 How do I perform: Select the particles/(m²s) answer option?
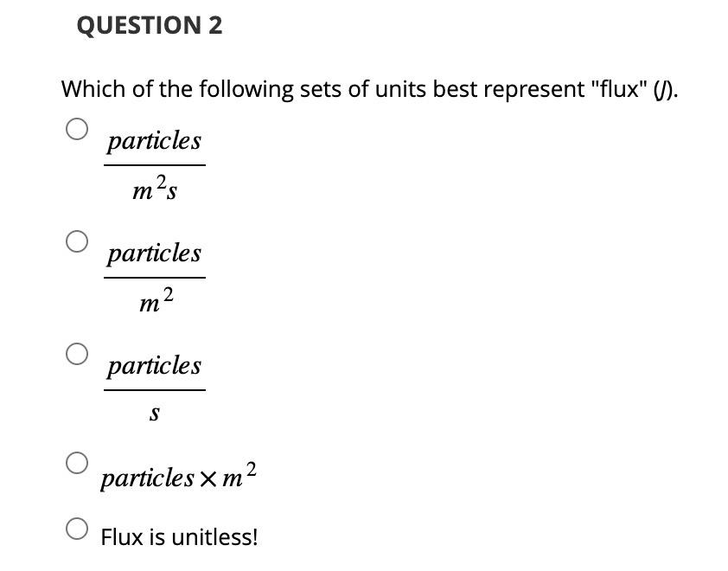tap(78, 128)
